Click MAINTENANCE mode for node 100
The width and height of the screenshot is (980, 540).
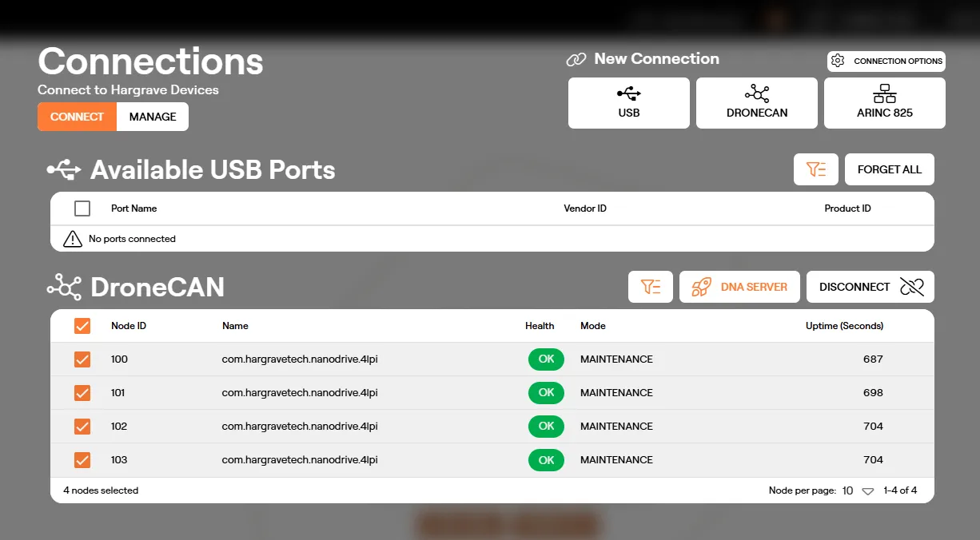pos(616,359)
